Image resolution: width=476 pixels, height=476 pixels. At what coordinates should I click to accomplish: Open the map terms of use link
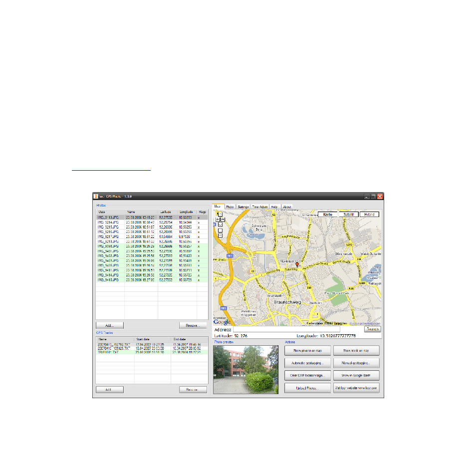coord(365,324)
